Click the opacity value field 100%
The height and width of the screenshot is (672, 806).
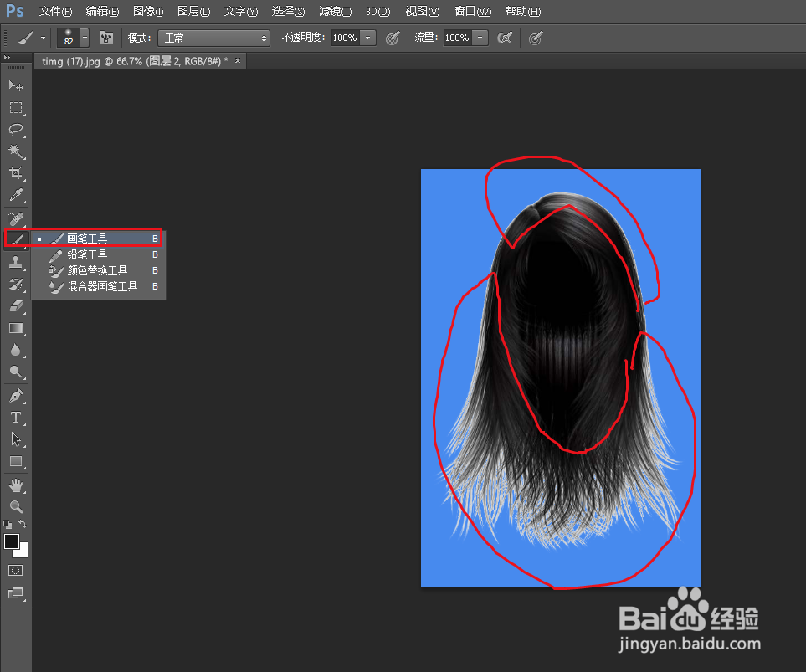[x=345, y=38]
